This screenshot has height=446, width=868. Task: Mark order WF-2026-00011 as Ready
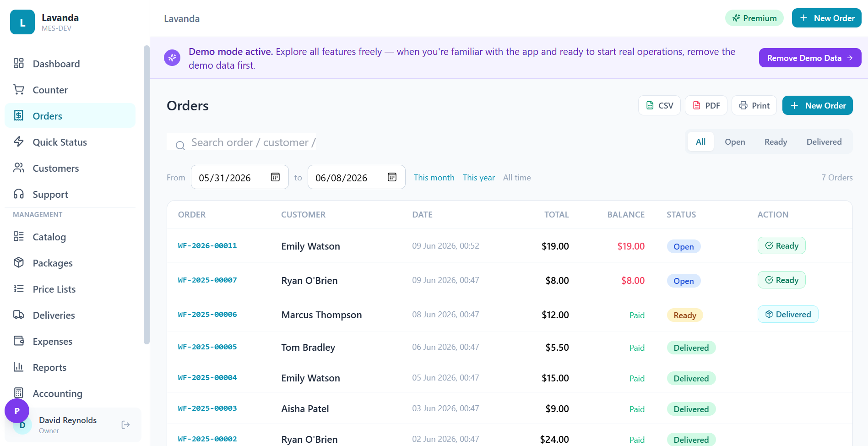pyautogui.click(x=781, y=245)
